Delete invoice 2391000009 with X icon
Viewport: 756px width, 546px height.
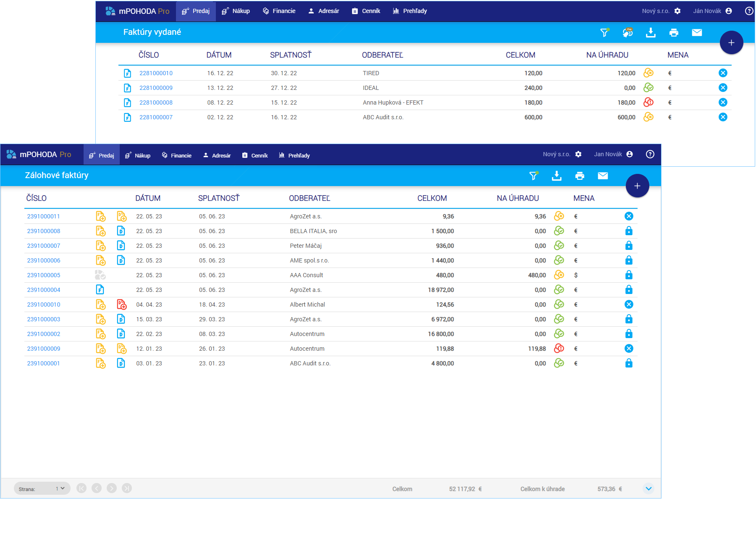coord(629,349)
